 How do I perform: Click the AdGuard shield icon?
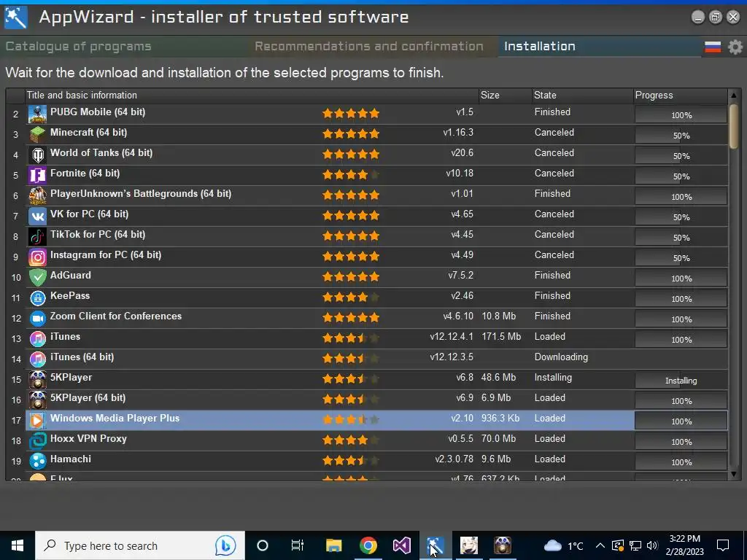(38, 278)
